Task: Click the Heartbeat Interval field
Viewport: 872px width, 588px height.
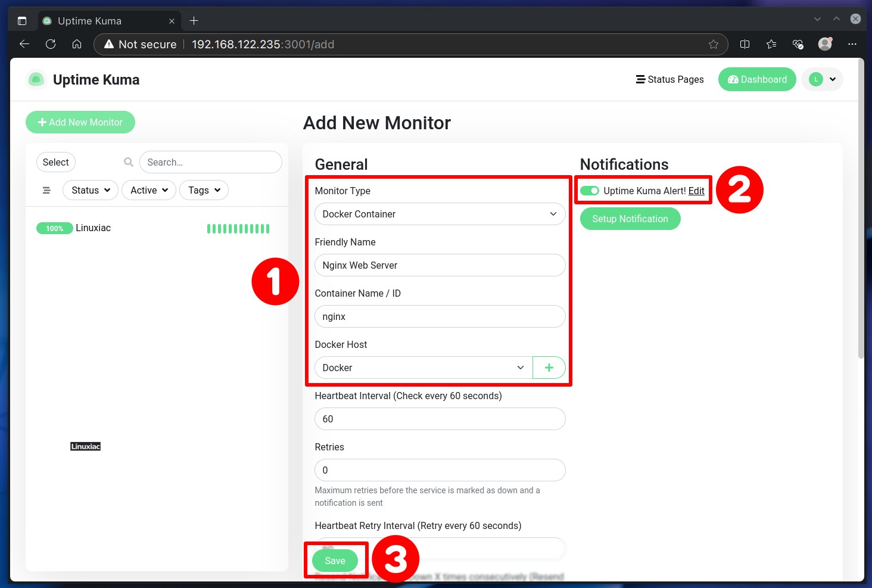Action: tap(440, 419)
